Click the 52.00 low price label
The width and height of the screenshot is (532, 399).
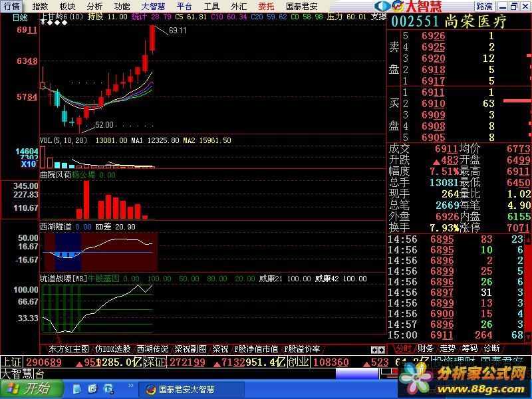(x=104, y=125)
